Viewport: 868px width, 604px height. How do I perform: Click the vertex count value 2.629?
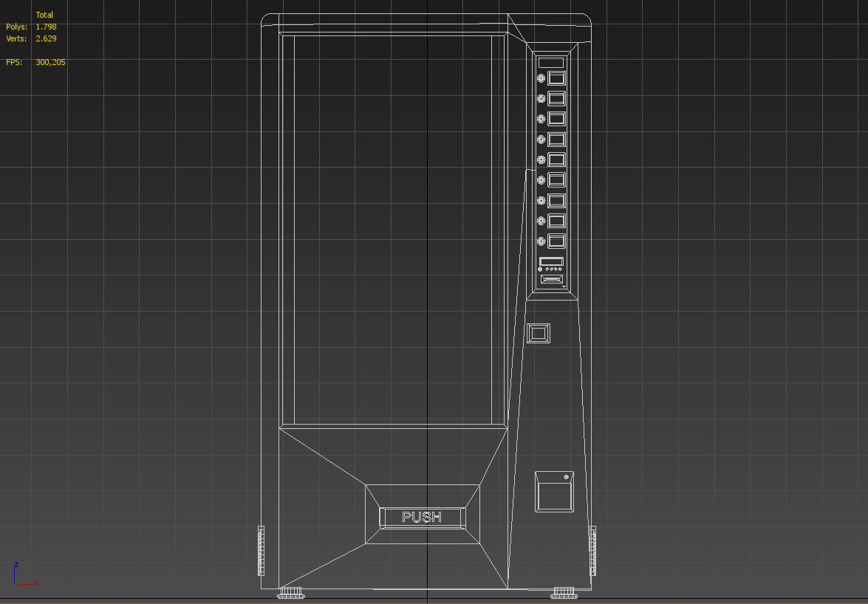click(x=46, y=38)
